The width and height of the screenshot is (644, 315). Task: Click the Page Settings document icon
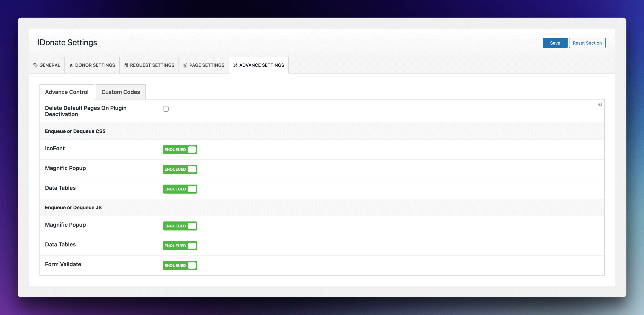point(185,65)
